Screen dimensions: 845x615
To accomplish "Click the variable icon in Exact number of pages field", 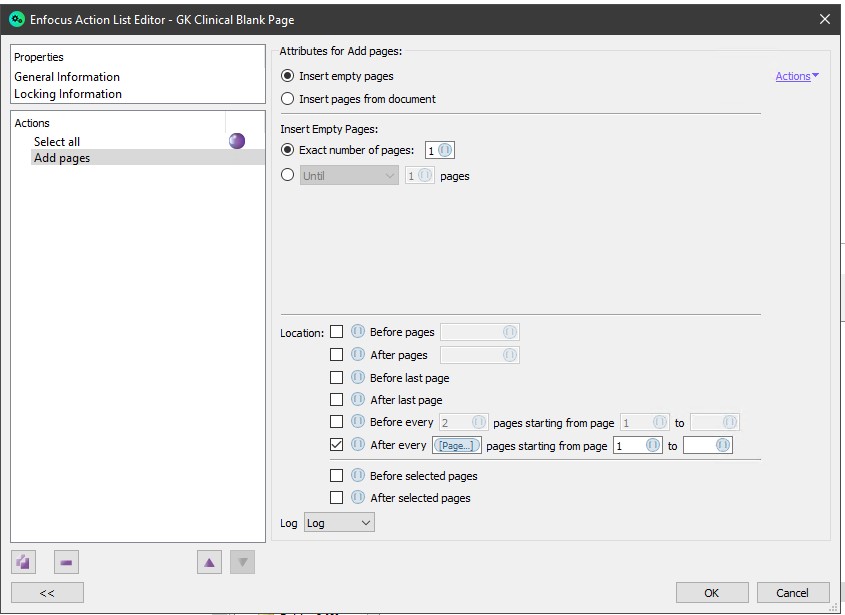I will tap(445, 150).
